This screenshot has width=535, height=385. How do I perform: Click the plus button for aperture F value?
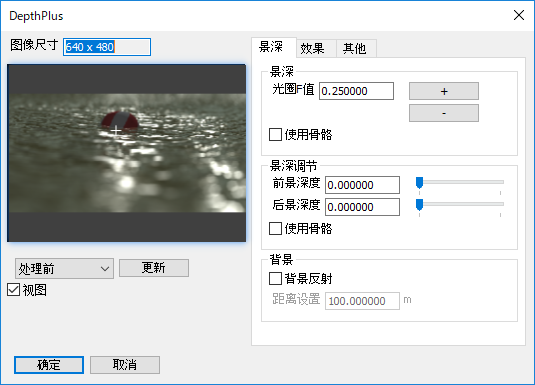444,91
